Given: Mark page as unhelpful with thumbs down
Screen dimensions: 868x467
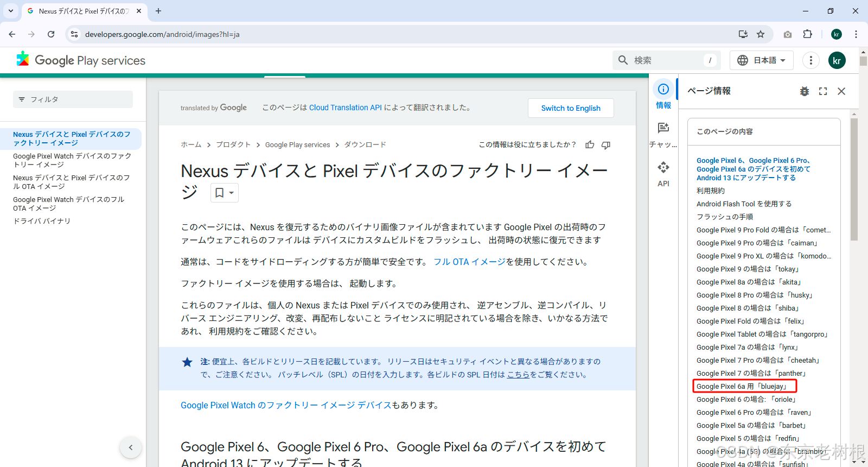Looking at the screenshot, I should [606, 144].
